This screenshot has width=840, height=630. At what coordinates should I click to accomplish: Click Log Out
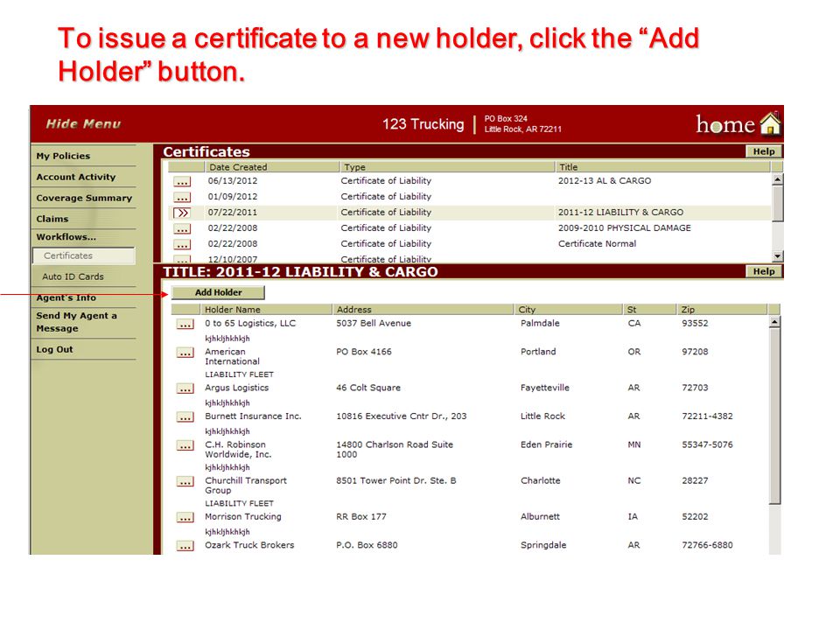(x=54, y=349)
